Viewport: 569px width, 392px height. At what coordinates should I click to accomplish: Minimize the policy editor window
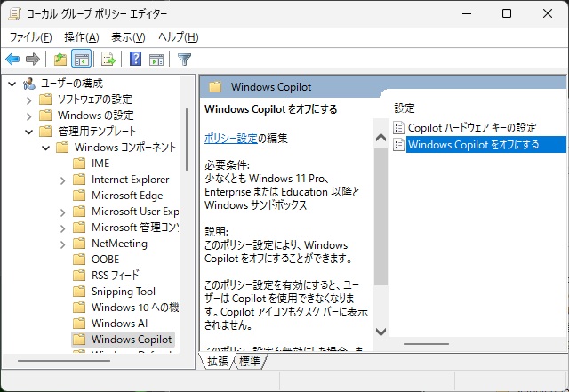tap(467, 14)
